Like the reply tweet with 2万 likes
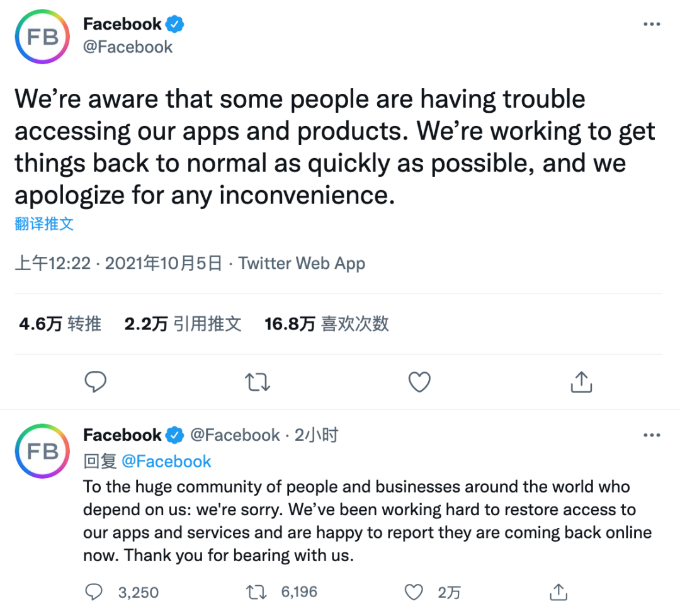Viewport: 680px width, 616px height. tap(414, 591)
